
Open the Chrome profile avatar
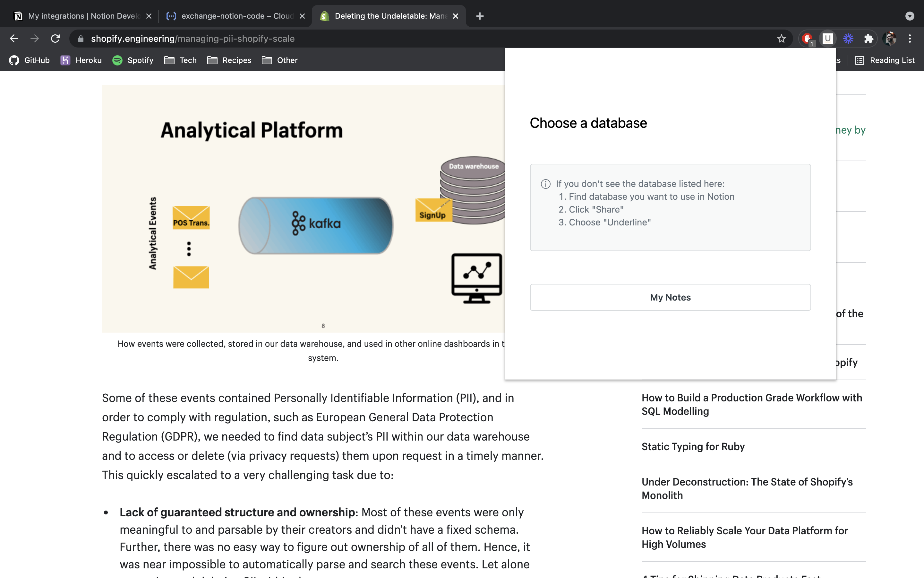[890, 39]
